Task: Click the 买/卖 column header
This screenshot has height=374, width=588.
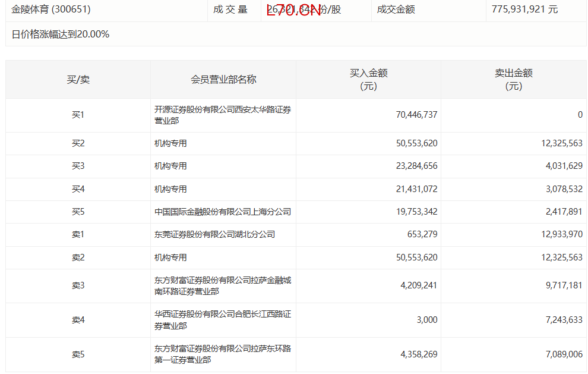Action: click(78, 80)
